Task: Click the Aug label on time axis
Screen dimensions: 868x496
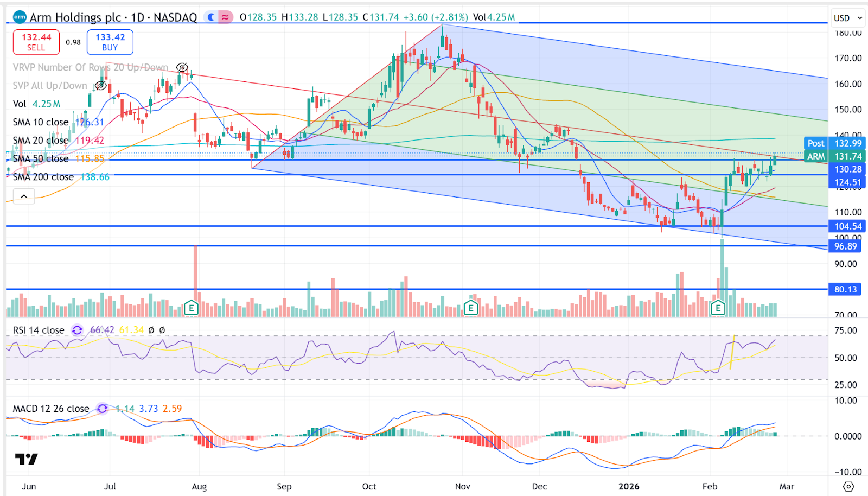Action: pos(199,486)
